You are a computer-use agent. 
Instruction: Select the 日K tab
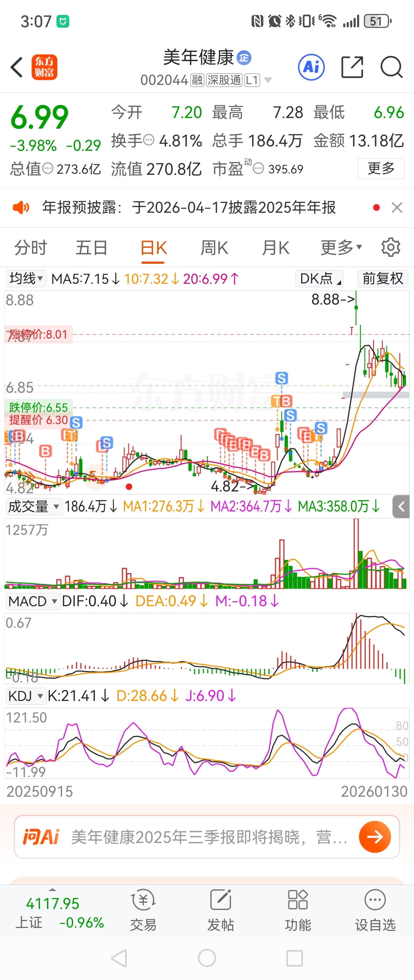[153, 248]
